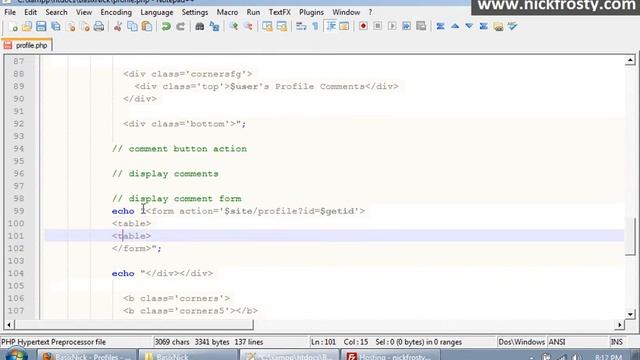Click the Stop recording macro icon
This screenshot has width=640, height=360.
click(x=378, y=27)
